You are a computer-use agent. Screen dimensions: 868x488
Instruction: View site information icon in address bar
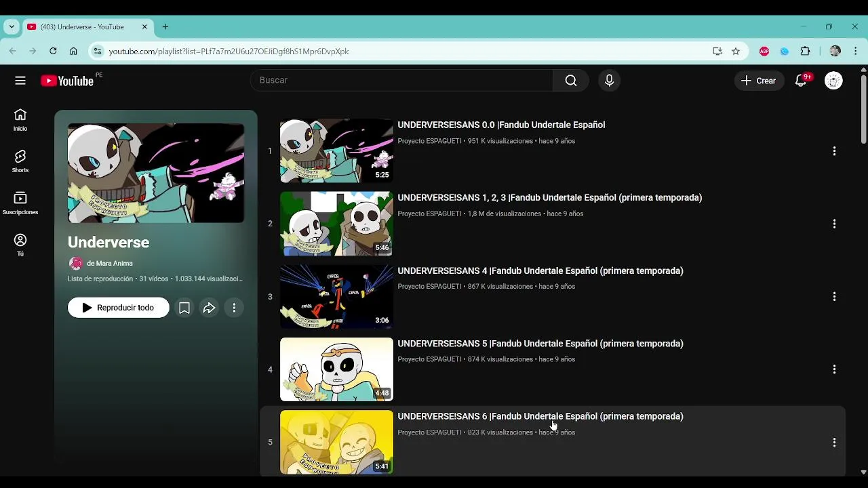pyautogui.click(x=98, y=51)
